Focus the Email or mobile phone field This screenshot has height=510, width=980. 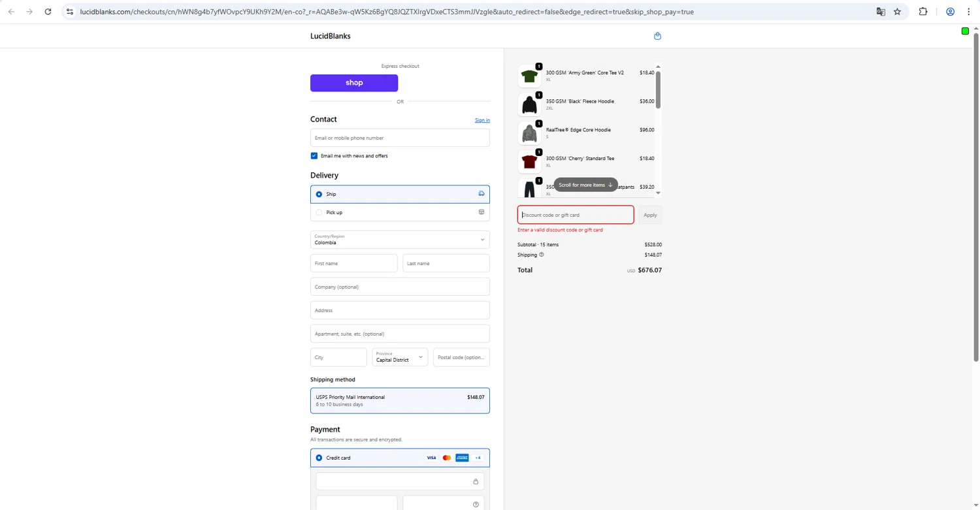coord(400,138)
